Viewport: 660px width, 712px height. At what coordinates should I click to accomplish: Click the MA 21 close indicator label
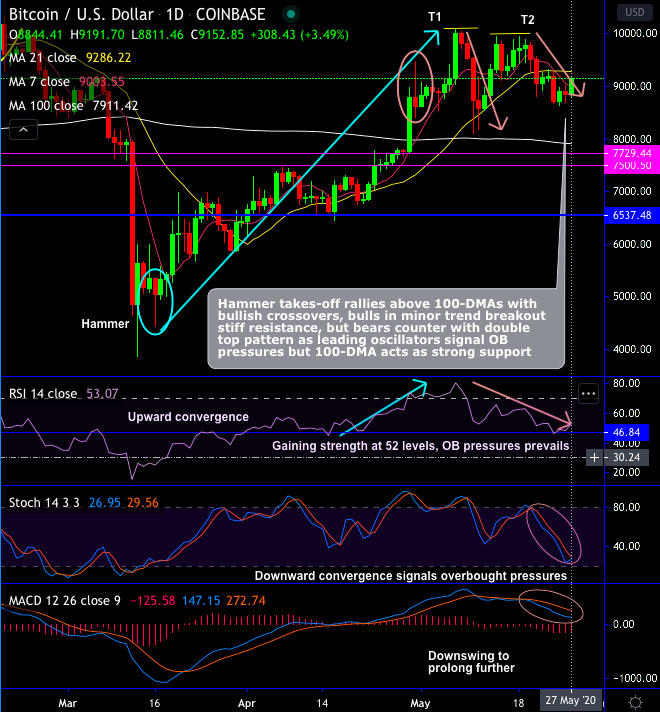click(x=43, y=58)
